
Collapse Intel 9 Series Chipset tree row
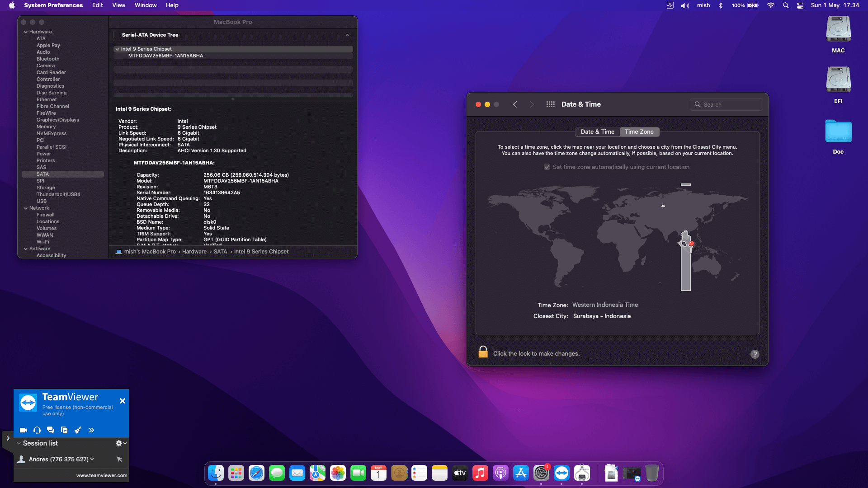coord(118,49)
